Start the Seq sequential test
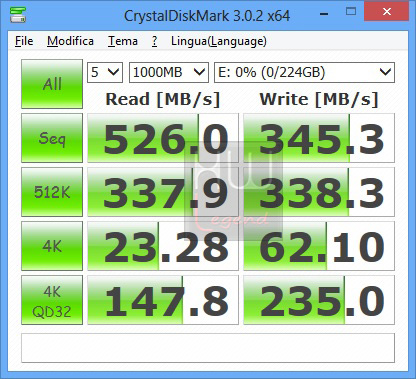The height and width of the screenshot is (379, 416). click(52, 138)
